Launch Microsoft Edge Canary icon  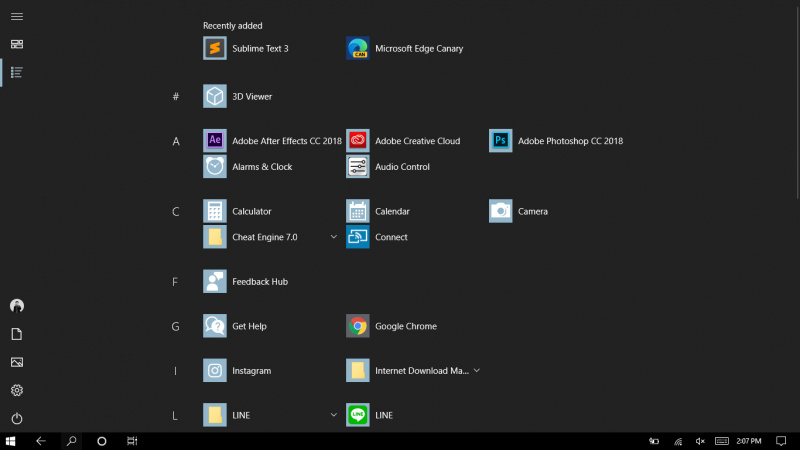358,48
